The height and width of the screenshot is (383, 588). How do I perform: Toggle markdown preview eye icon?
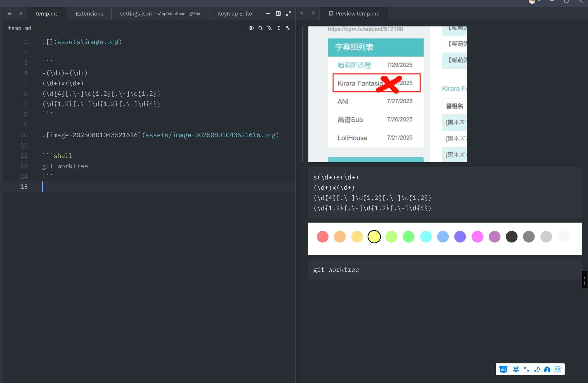click(x=251, y=28)
